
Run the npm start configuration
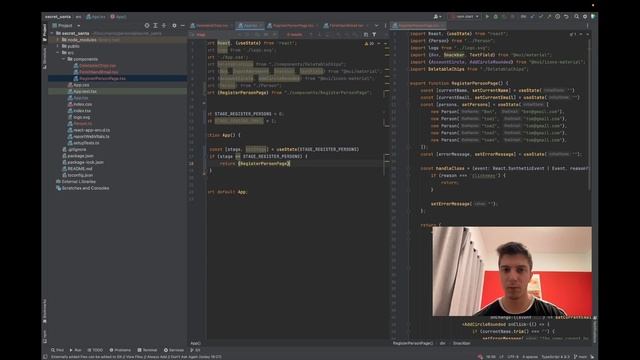tap(487, 17)
